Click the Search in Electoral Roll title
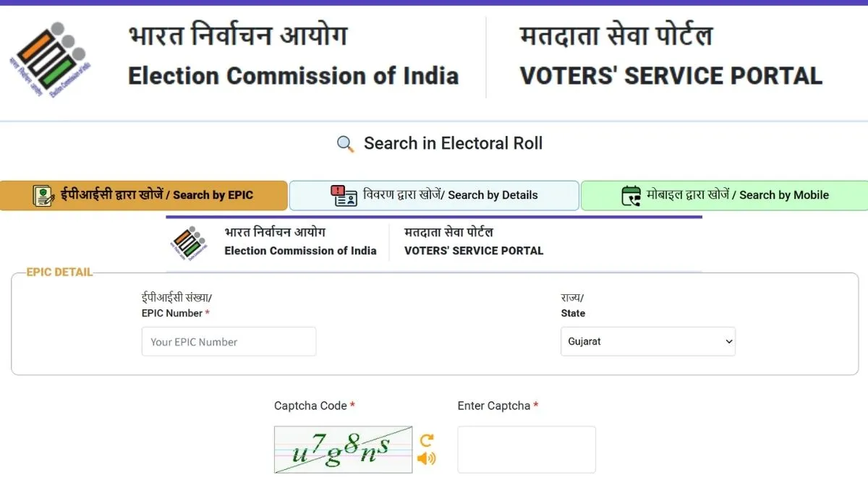Screen dimensions: 868x488 tap(453, 143)
